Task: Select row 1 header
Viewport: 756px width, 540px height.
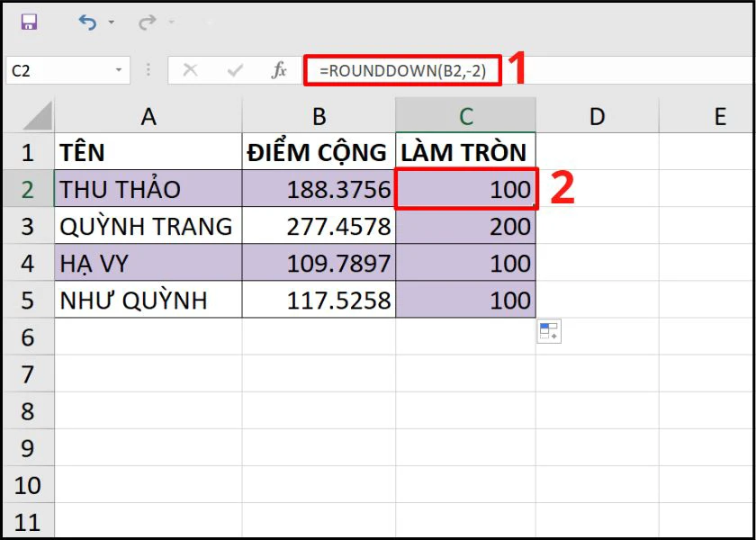Action: 28,151
